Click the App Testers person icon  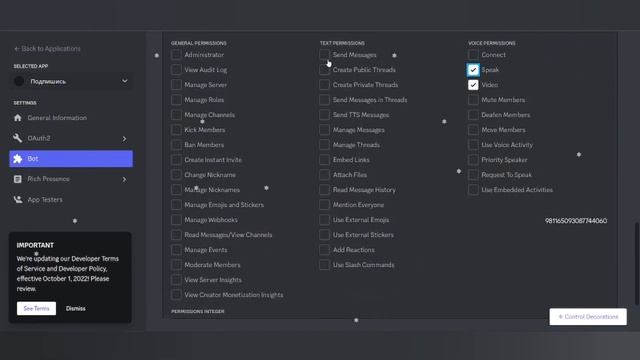18,200
